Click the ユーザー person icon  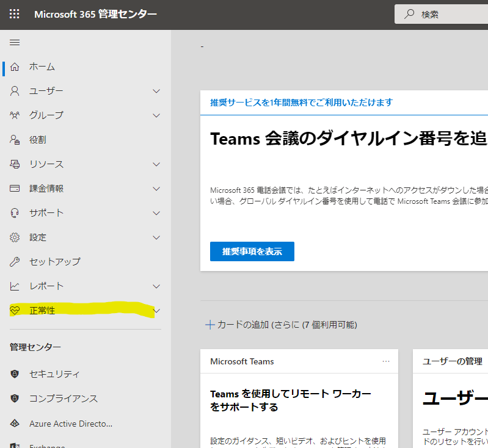coord(15,91)
